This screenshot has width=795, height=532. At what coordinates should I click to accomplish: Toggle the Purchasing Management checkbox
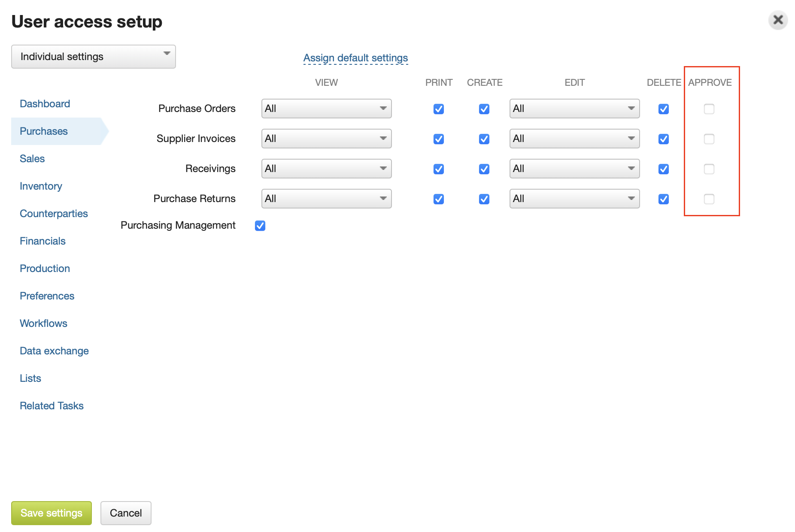tap(260, 226)
